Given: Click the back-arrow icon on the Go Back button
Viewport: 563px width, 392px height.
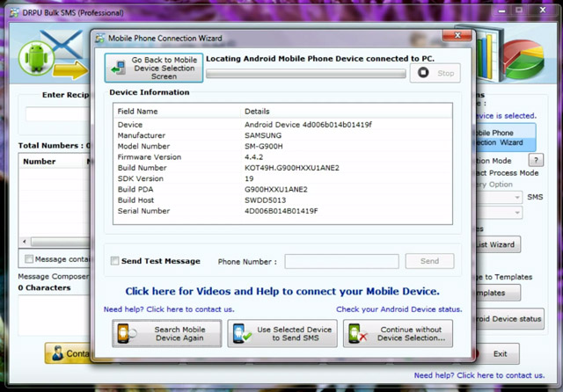Looking at the screenshot, I should click(118, 68).
